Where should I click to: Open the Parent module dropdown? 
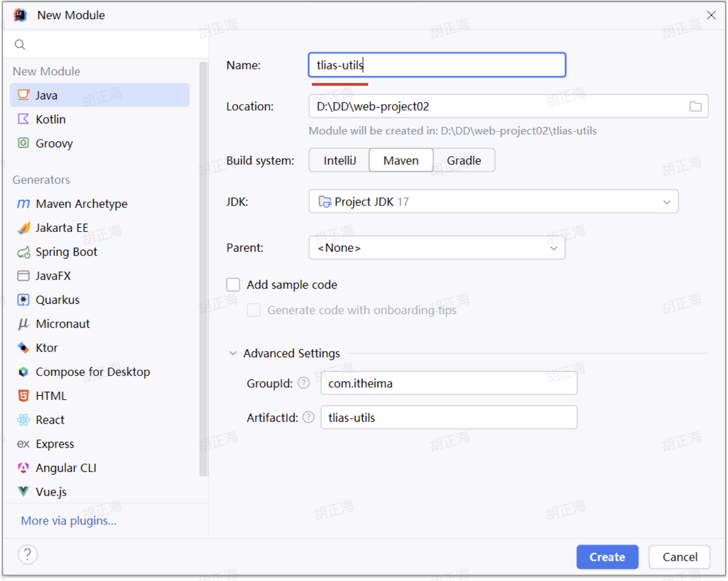[x=437, y=248]
